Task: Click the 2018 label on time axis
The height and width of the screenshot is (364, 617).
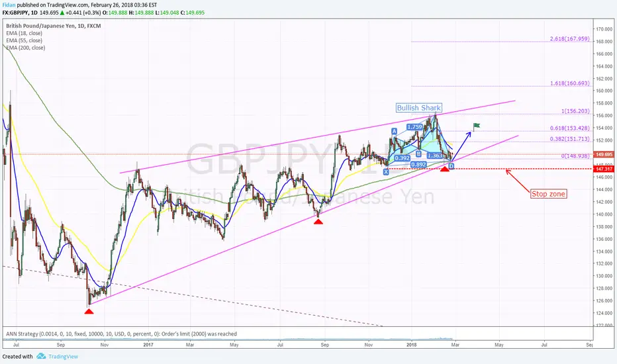Action: [x=412, y=345]
